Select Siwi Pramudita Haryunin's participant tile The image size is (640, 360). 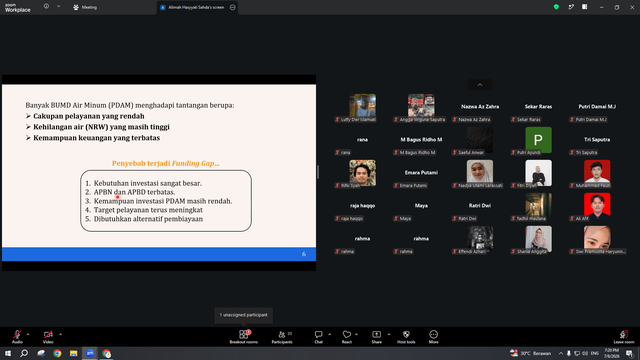point(597,240)
